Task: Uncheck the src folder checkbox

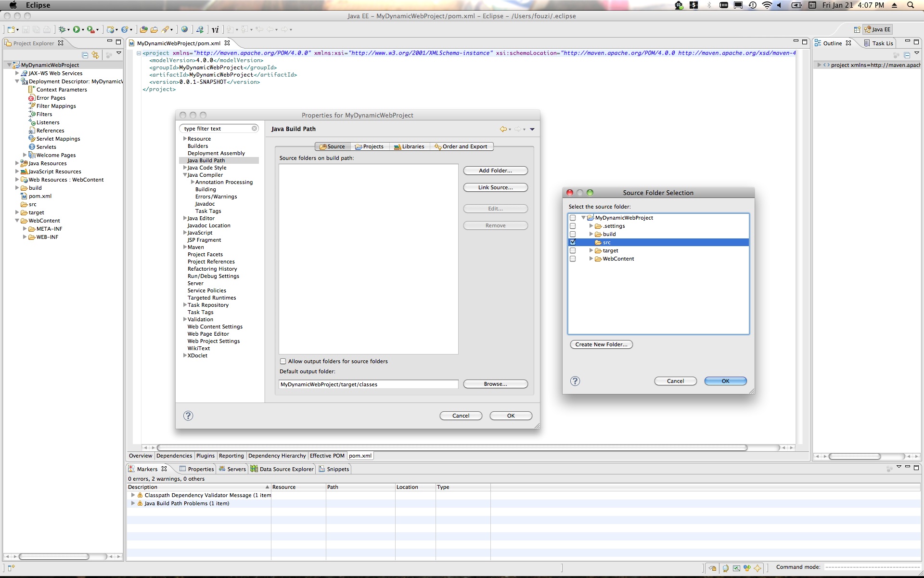Action: tap(573, 242)
